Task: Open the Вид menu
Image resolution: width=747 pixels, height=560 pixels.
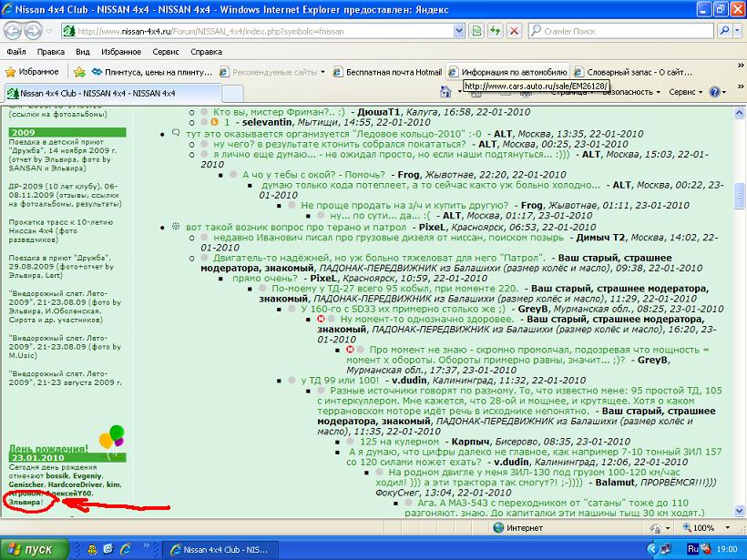Action: [83, 51]
